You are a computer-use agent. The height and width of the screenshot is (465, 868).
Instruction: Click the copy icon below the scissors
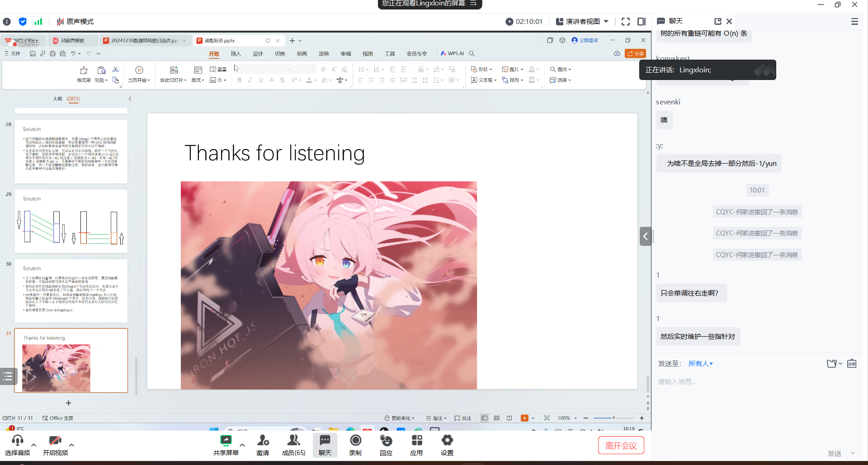pos(116,80)
